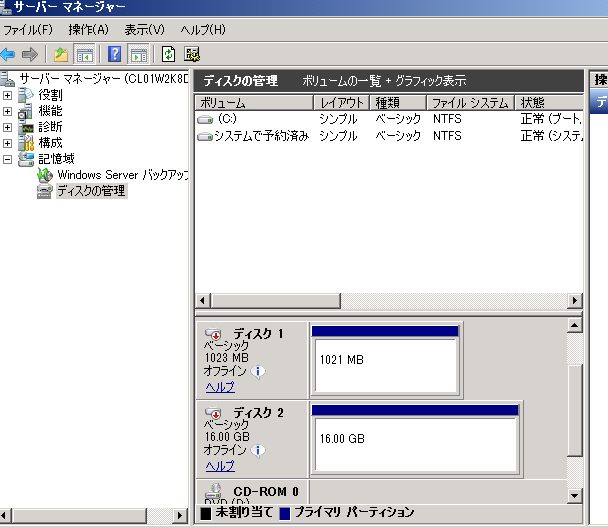The width and height of the screenshot is (608, 528).
Task: Select the 16.00 GB partition on ディスク 2
Action: [x=414, y=438]
